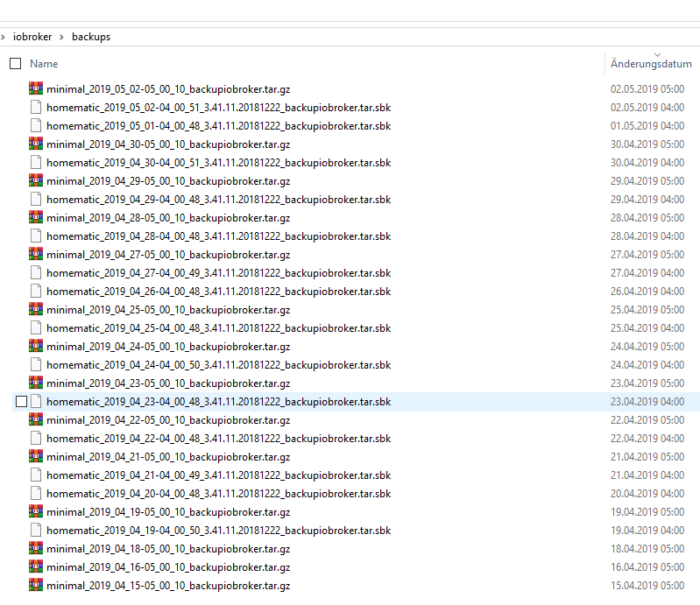Click date 15.04.2019 05:00
700x605 pixels.
(x=647, y=586)
